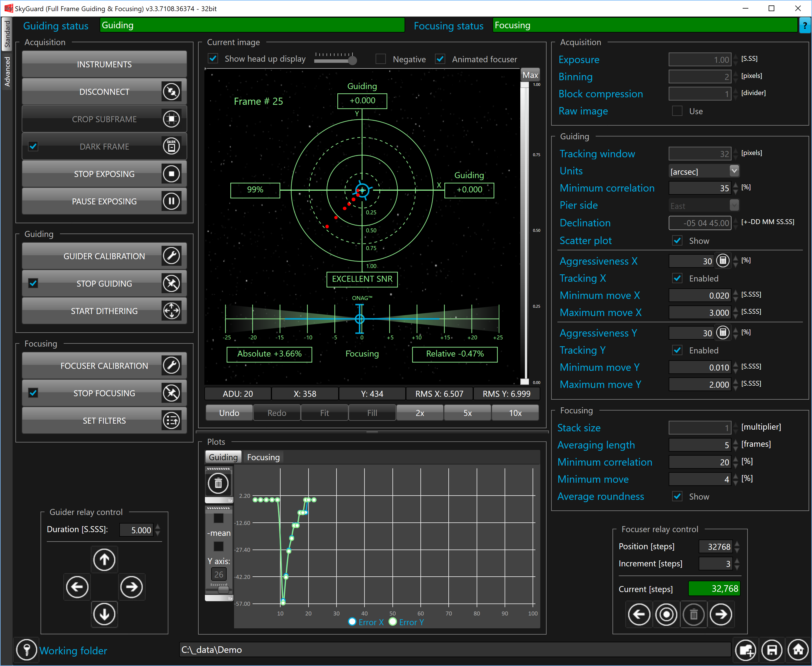This screenshot has width=812, height=666.
Task: Click the Disconnect plug icon
Action: 172,91
